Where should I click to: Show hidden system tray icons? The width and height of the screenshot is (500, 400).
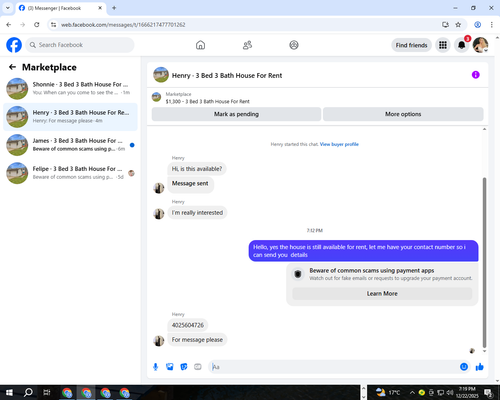click(x=412, y=392)
